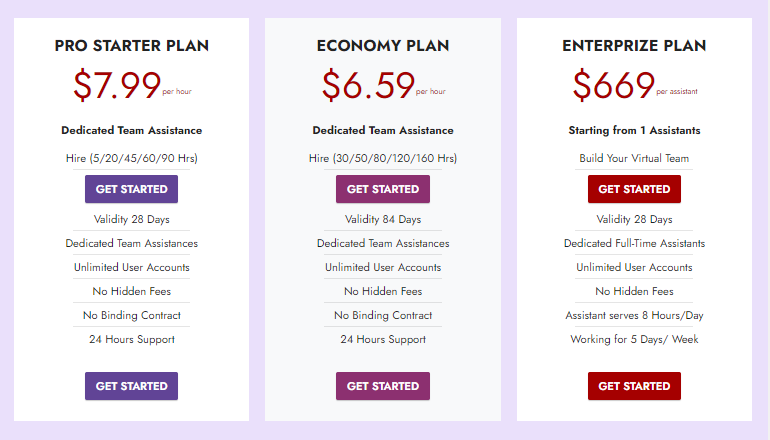Select the $669 per assistant price
The height and width of the screenshot is (440, 770).
click(615, 86)
